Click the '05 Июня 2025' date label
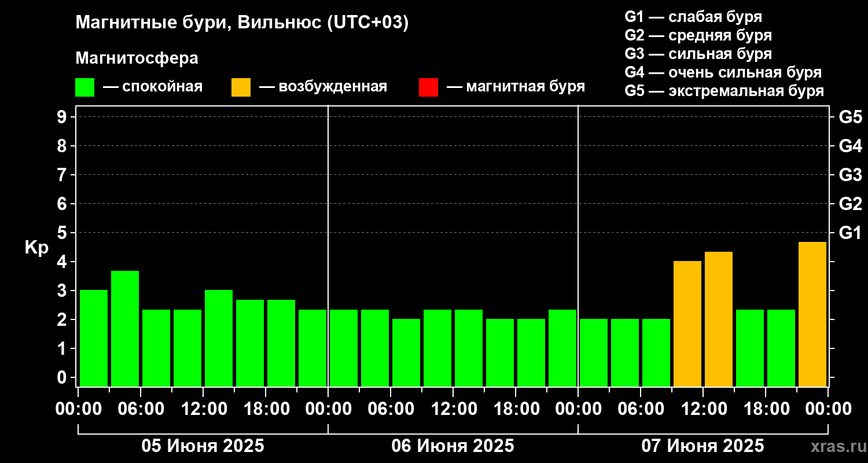 [203, 446]
